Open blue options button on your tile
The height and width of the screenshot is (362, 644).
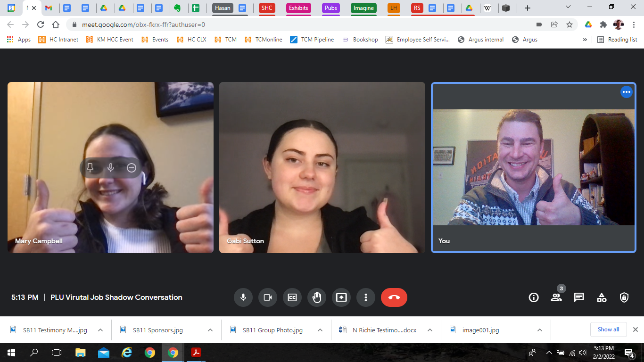(x=626, y=92)
